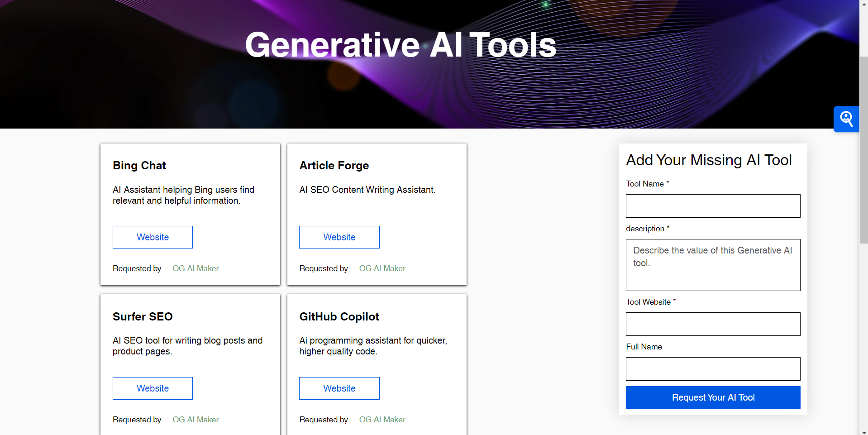The width and height of the screenshot is (868, 435).
Task: Click OG AI Maker under Surfer SEO
Action: 196,419
